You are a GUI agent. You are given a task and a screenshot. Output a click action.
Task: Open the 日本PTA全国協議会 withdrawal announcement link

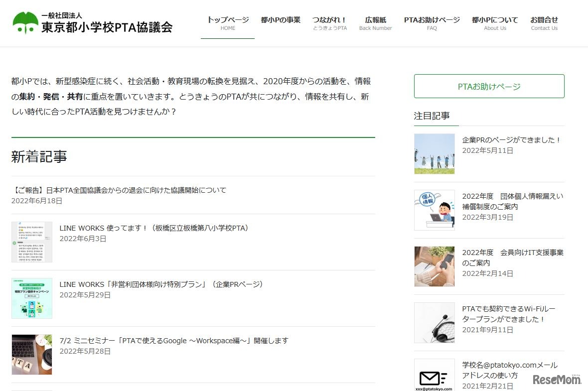coord(118,190)
